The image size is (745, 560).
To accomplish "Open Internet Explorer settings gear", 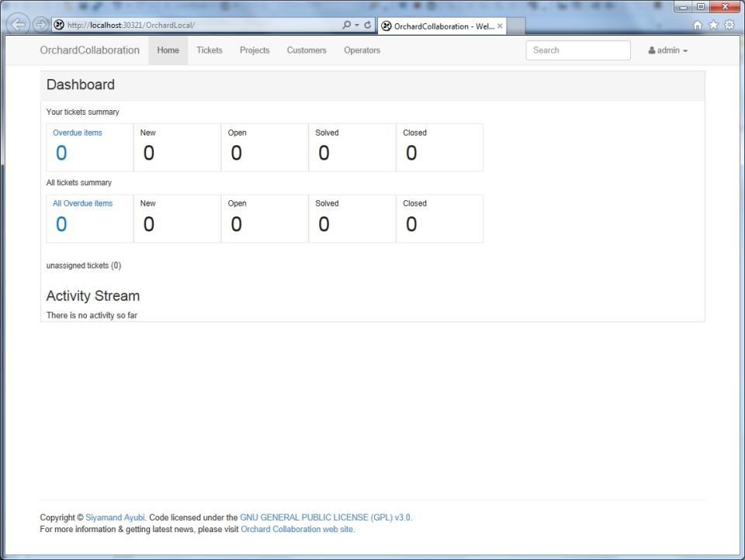I will pos(728,25).
